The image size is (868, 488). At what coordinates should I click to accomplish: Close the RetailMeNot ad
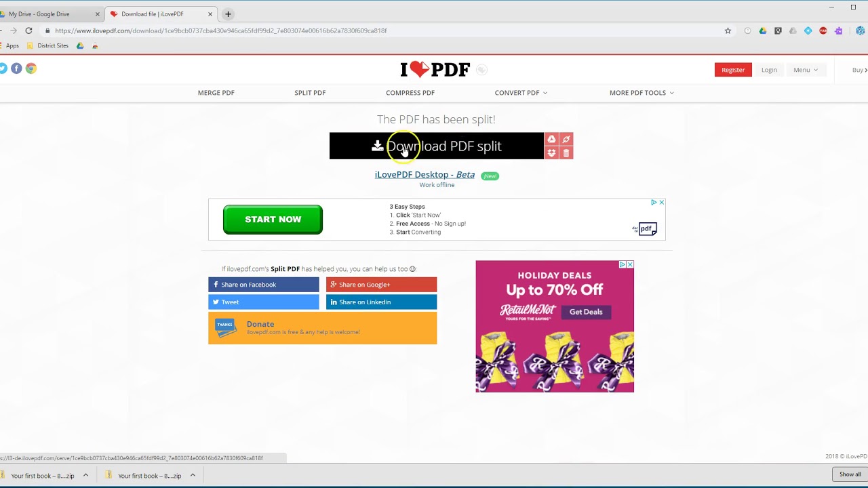click(x=630, y=264)
